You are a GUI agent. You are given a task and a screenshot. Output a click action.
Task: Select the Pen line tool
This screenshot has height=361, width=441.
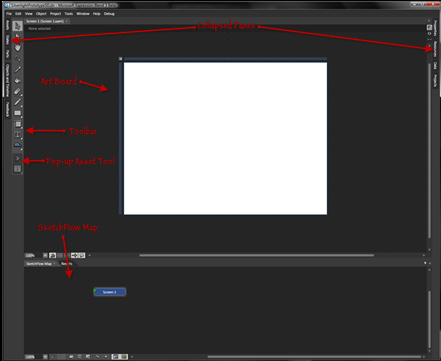(x=18, y=102)
